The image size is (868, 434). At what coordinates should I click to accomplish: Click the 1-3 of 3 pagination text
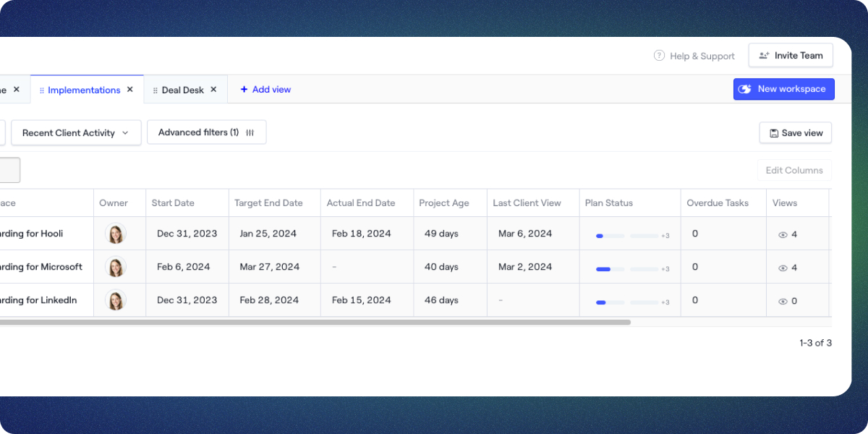pyautogui.click(x=815, y=343)
